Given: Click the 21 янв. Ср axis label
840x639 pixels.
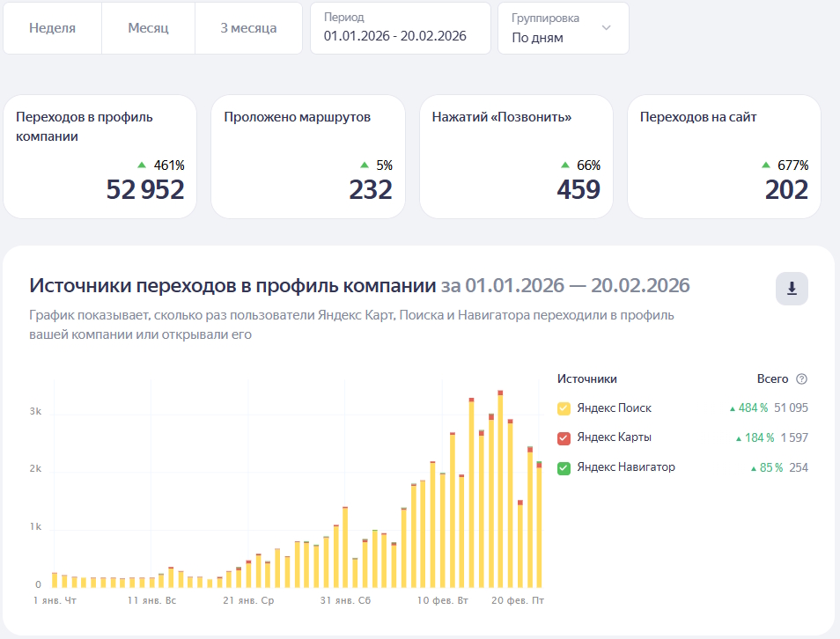Looking at the screenshot, I should [248, 600].
